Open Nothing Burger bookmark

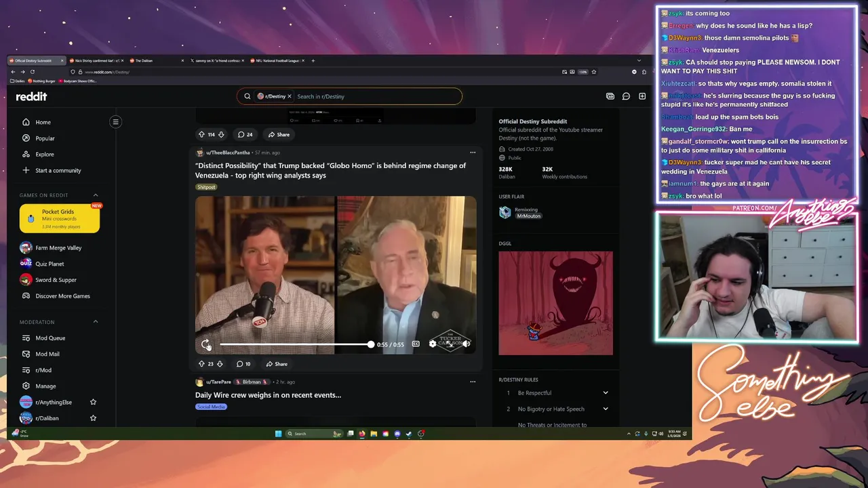42,81
